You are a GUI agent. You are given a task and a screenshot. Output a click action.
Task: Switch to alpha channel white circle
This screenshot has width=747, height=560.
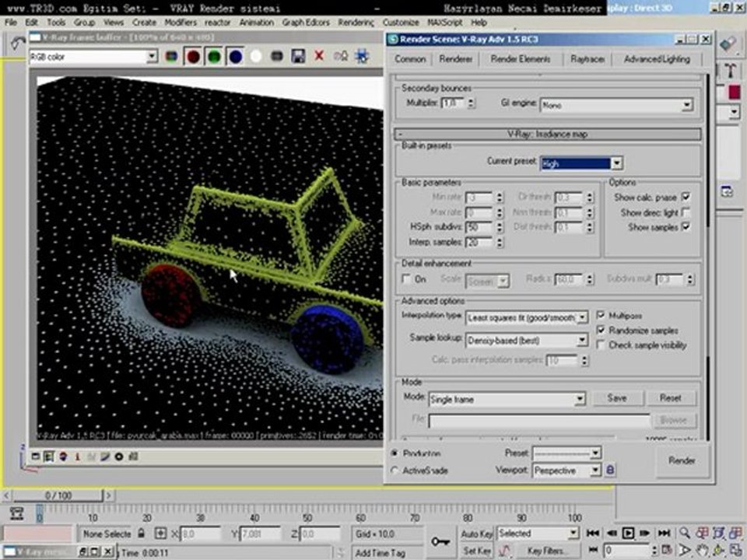click(256, 57)
